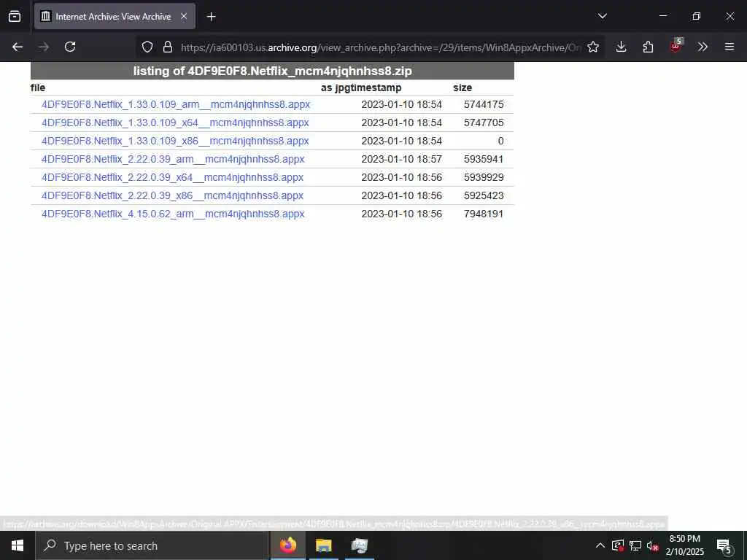Viewport: 747px width, 560px height.
Task: Open the notification center icon
Action: 724,545
